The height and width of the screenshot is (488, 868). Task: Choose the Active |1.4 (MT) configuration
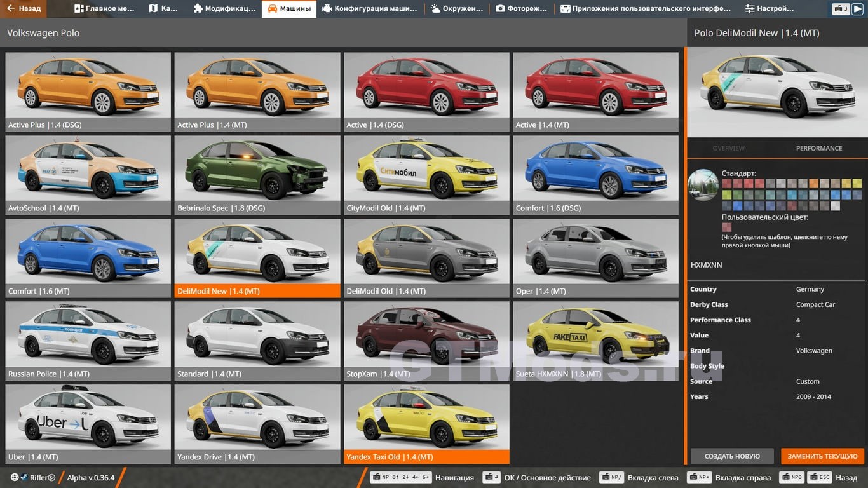[596, 91]
